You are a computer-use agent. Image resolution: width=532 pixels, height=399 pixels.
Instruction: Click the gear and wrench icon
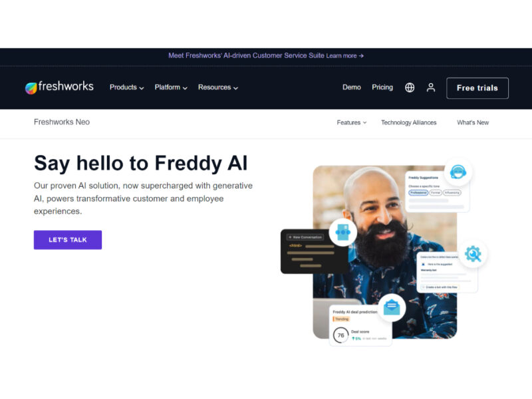coord(473,254)
